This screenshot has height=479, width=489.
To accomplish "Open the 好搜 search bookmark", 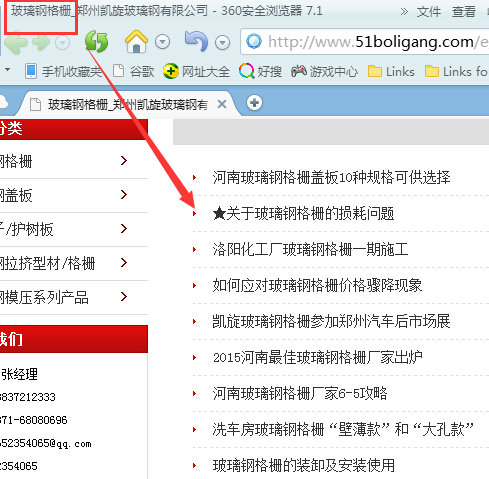I will coord(260,71).
